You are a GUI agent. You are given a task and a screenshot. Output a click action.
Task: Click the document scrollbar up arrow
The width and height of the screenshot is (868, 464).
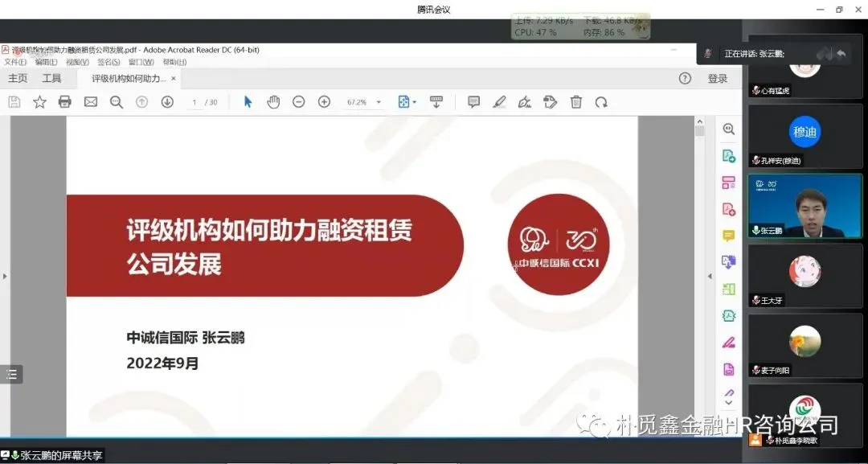coord(700,121)
